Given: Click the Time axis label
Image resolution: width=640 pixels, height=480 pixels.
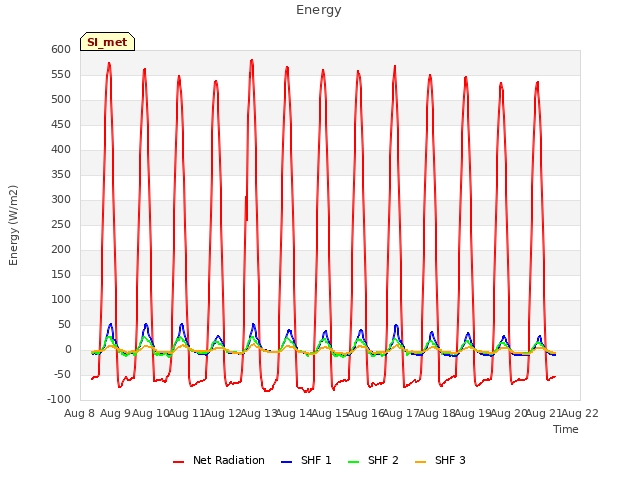Looking at the screenshot, I should 566,429.
